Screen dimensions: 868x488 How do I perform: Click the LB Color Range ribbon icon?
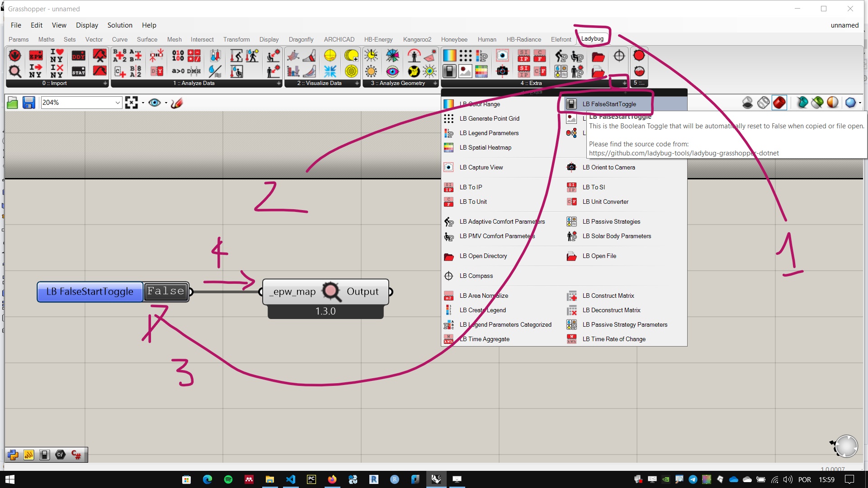click(449, 56)
